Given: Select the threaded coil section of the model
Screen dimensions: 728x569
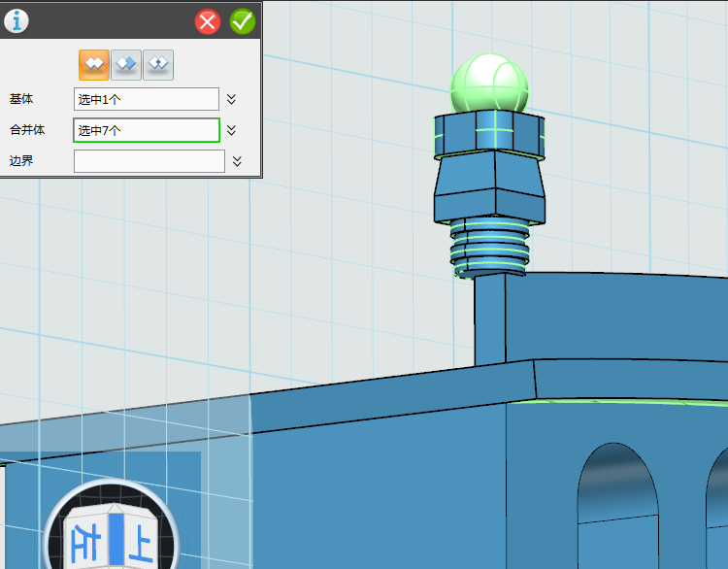Looking at the screenshot, I should (x=490, y=249).
